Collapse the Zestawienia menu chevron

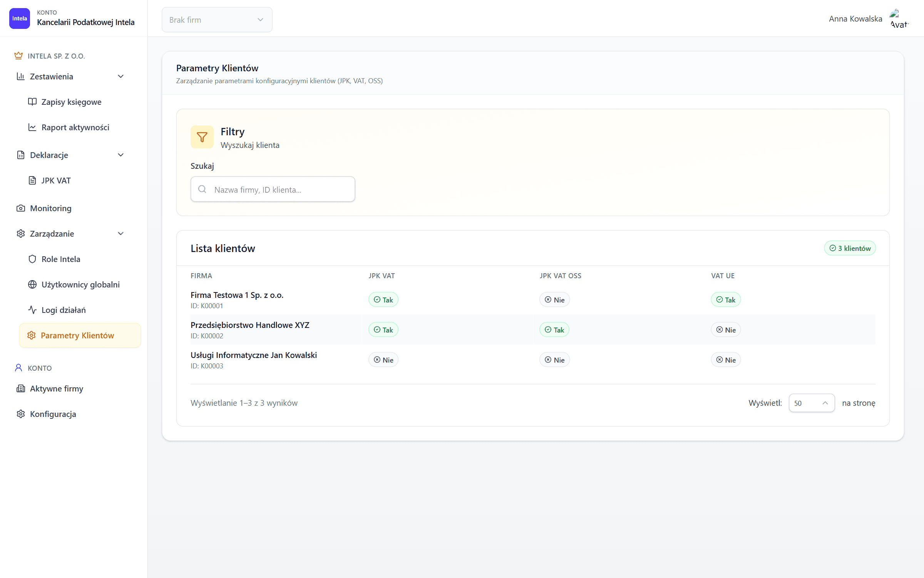pos(121,76)
